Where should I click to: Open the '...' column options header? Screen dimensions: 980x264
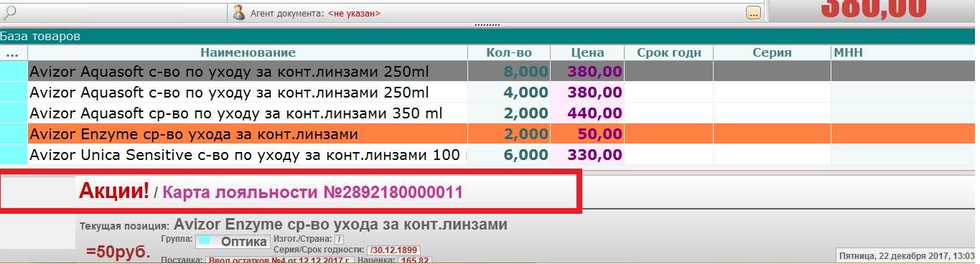[12, 53]
